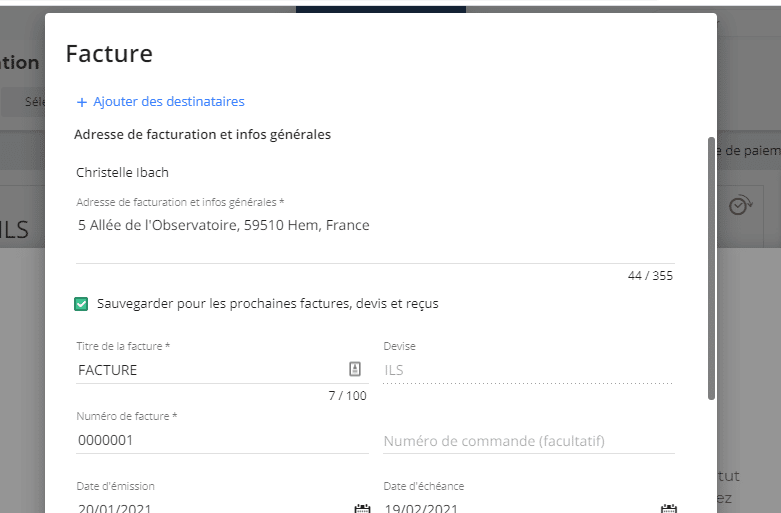Click the 7 / 100 character counter
This screenshot has height=513, width=781.
[347, 395]
